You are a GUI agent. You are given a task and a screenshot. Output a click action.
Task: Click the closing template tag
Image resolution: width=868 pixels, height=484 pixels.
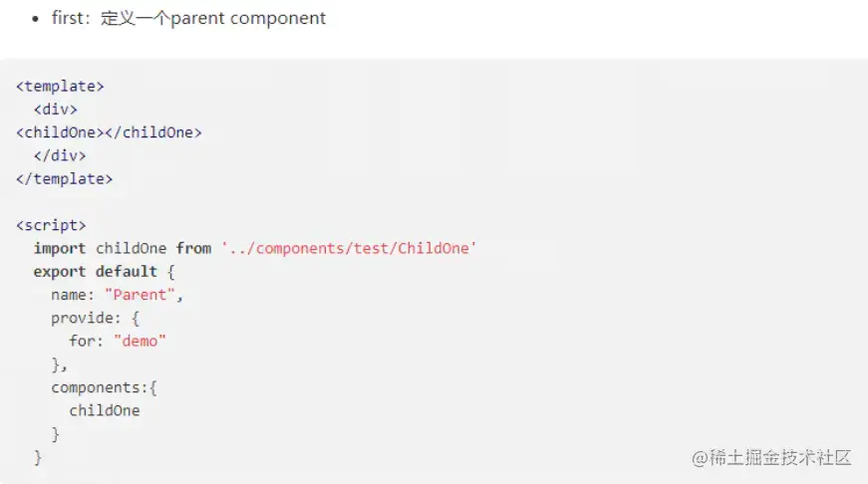(x=64, y=179)
